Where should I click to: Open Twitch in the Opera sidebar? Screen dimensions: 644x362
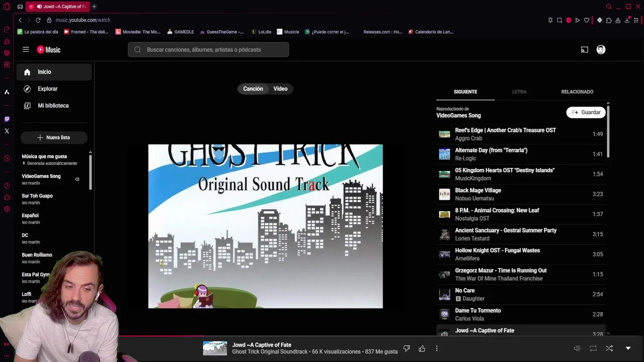pos(7,119)
